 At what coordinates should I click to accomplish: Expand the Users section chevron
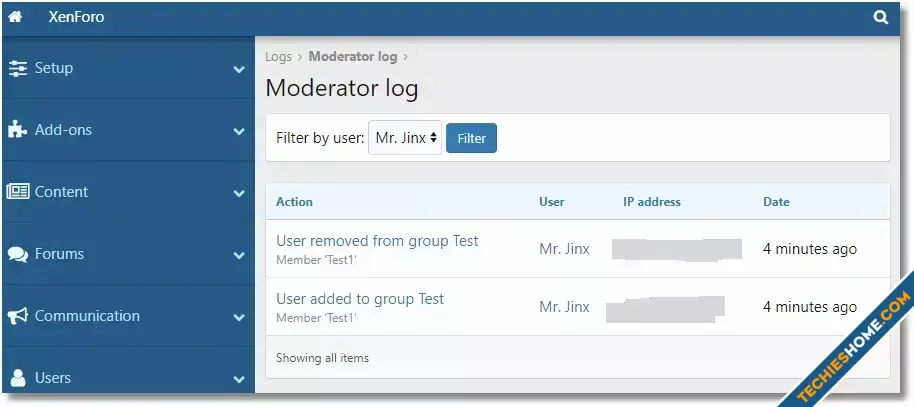click(239, 379)
